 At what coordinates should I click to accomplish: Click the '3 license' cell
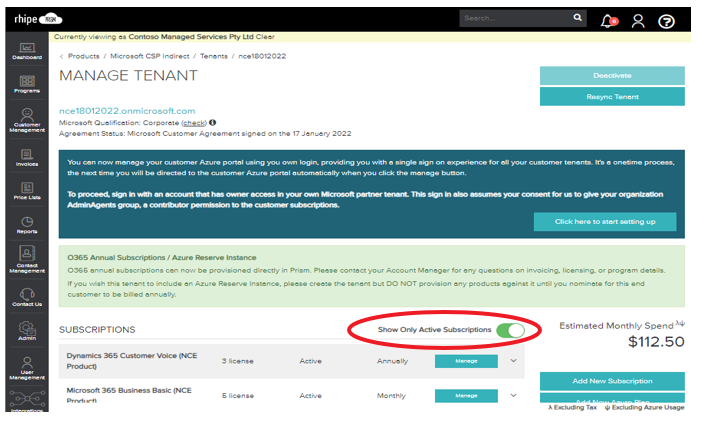tap(238, 361)
